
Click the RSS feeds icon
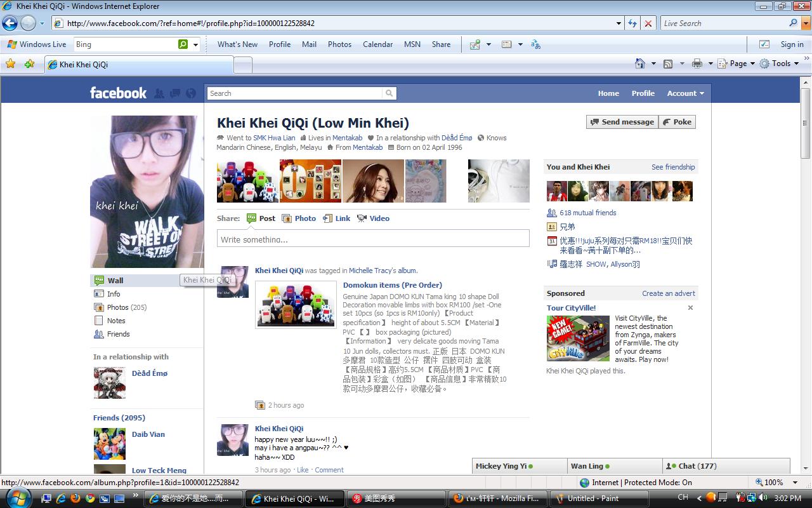668,63
